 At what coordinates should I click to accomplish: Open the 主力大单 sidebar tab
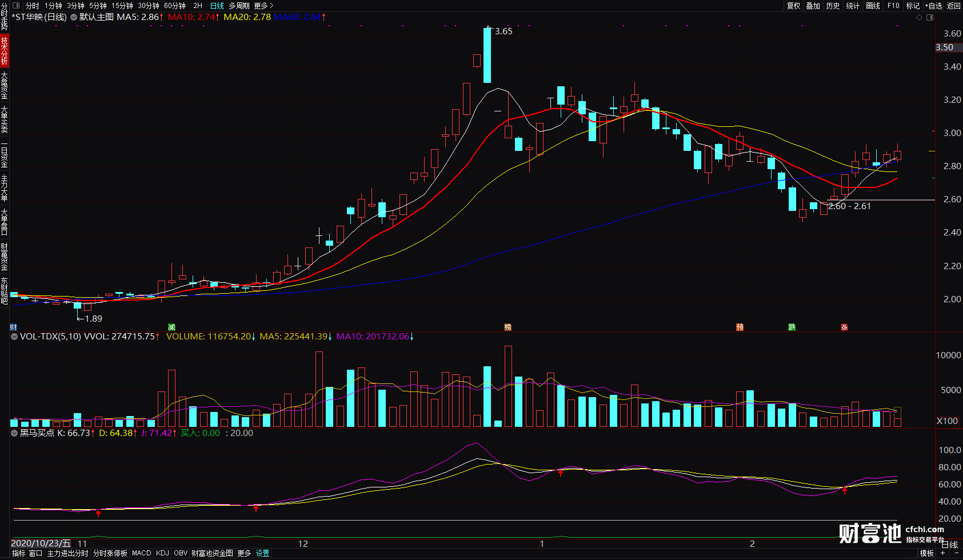5,188
